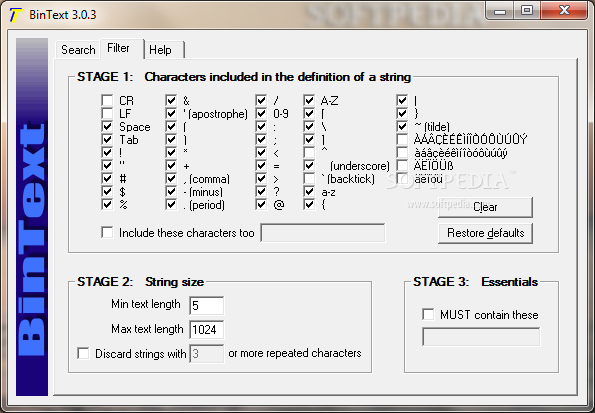This screenshot has height=413, width=595.
Task: Switch to the Search tab
Action: pyautogui.click(x=78, y=50)
